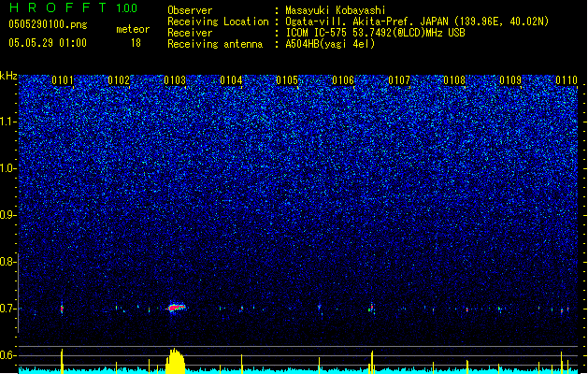The width and height of the screenshot is (588, 374).
Task: Select the Ogata-vill. Akita-Pref. JAPAN location text
Action: tap(417, 22)
